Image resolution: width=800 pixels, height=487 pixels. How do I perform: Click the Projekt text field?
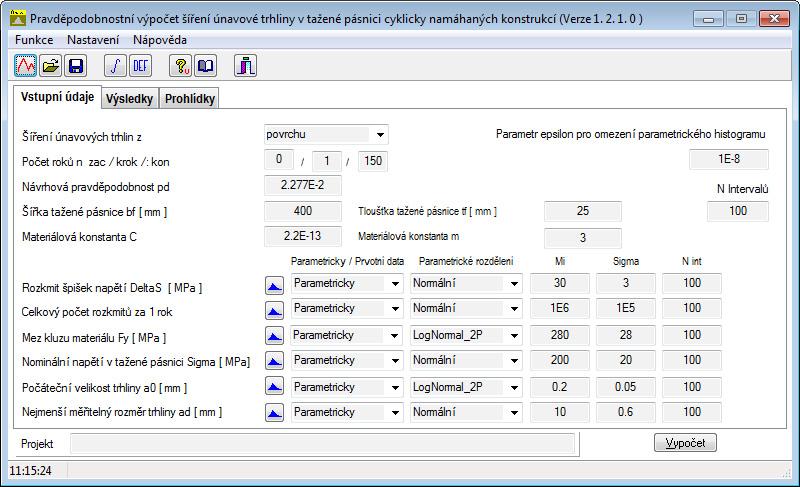point(322,444)
